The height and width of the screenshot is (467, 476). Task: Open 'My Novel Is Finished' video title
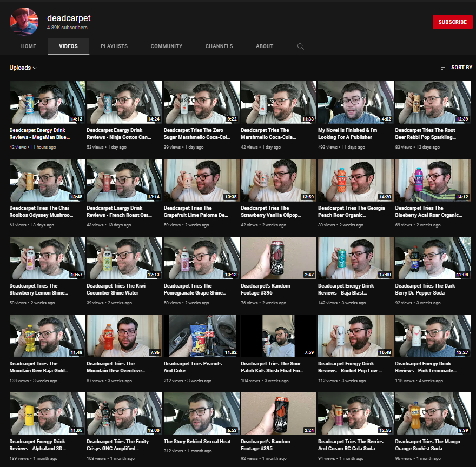click(x=347, y=134)
